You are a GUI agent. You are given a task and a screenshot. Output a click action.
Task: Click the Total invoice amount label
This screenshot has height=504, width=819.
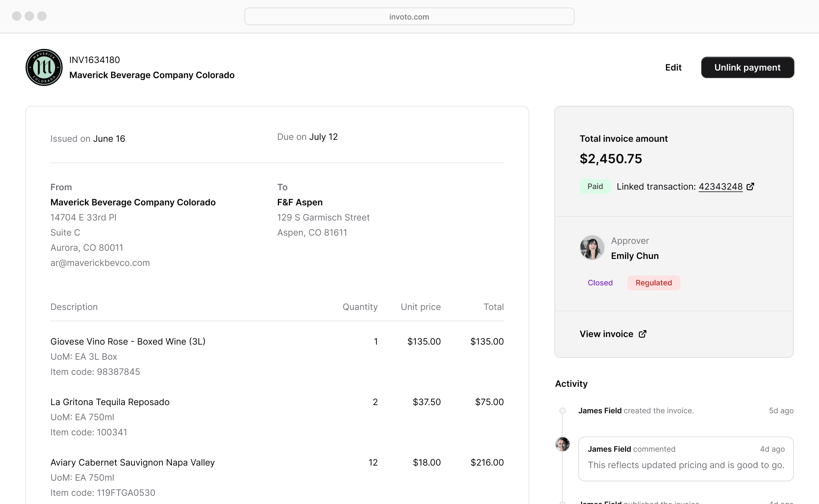tap(623, 139)
